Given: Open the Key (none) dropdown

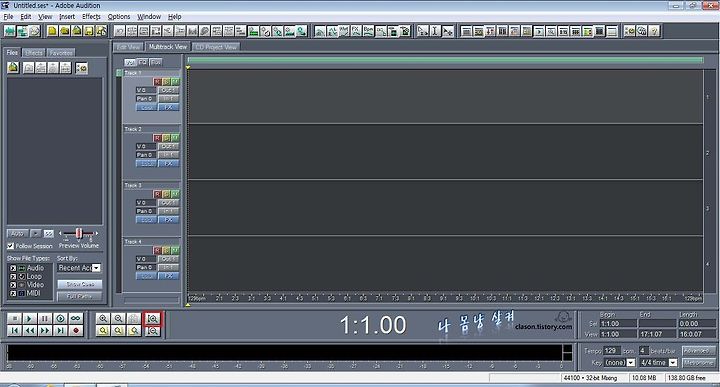Looking at the screenshot, I should click(x=630, y=363).
